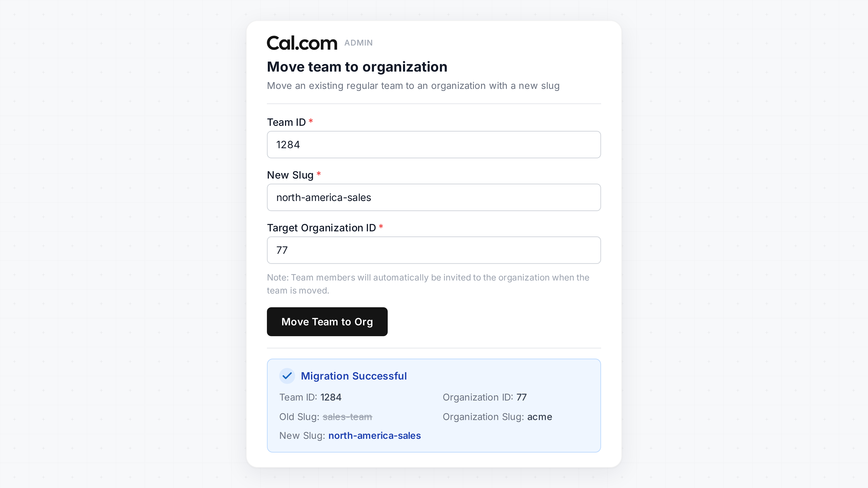The width and height of the screenshot is (868, 488).
Task: Click the Team ID 1284 result value
Action: coord(331,397)
